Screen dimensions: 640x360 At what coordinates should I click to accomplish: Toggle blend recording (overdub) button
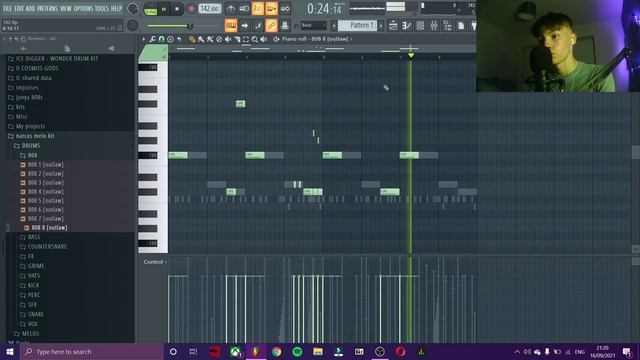[271, 9]
